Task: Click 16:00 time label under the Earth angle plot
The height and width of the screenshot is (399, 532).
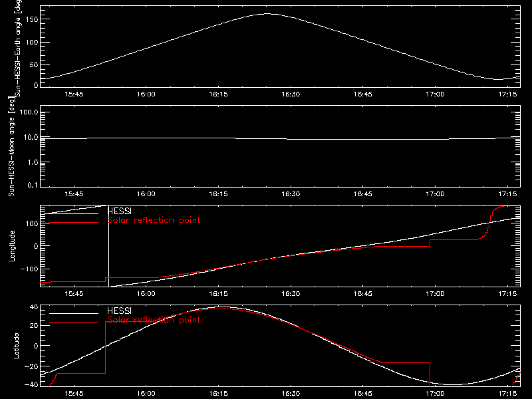Action: tap(146, 94)
